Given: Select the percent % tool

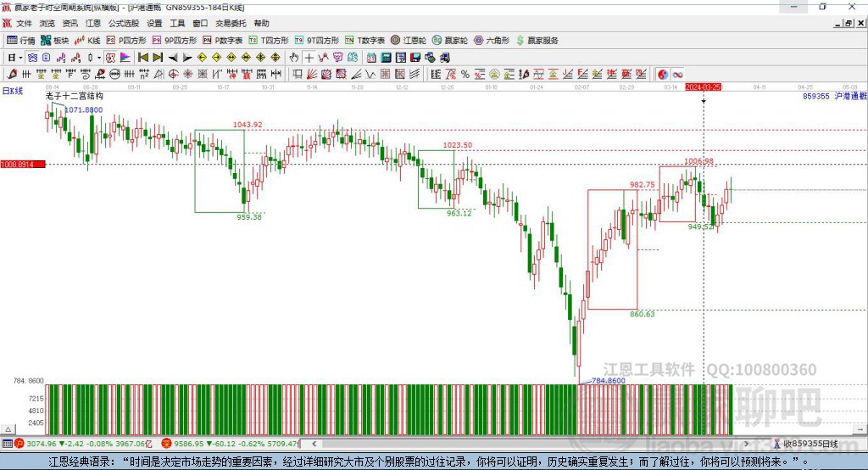Looking at the screenshot, I should 465,75.
